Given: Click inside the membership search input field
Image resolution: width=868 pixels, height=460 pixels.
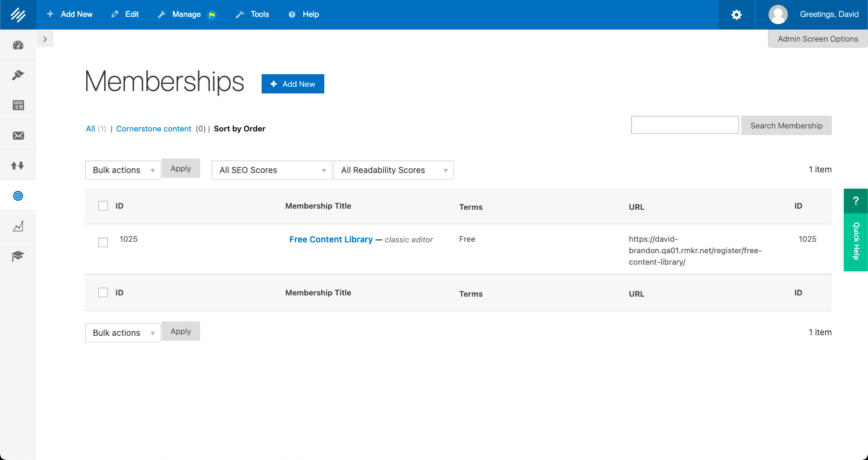Looking at the screenshot, I should (x=684, y=125).
